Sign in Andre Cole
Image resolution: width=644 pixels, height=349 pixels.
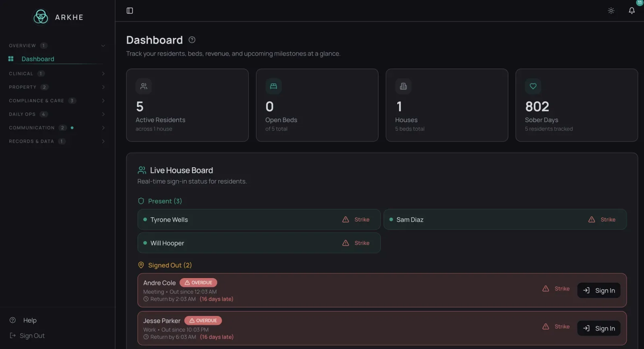click(599, 291)
